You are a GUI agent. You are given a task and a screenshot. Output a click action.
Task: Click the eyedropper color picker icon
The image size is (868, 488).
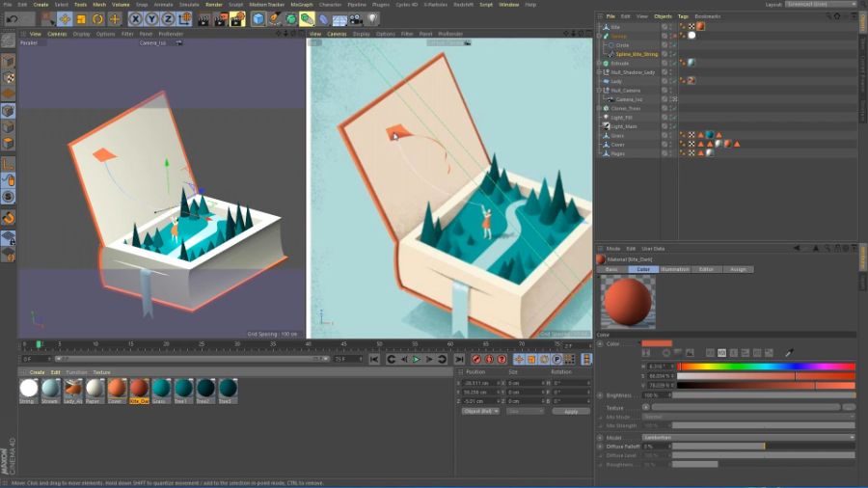pos(789,352)
